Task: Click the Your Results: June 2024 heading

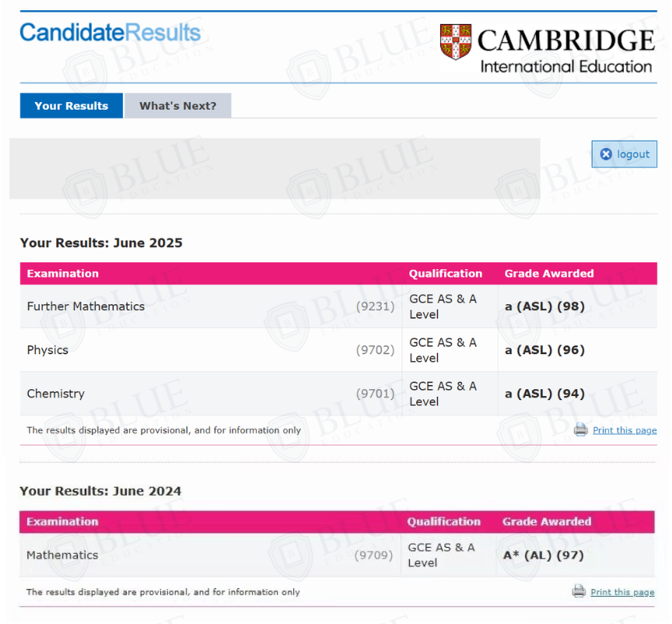Action: pyautogui.click(x=100, y=491)
